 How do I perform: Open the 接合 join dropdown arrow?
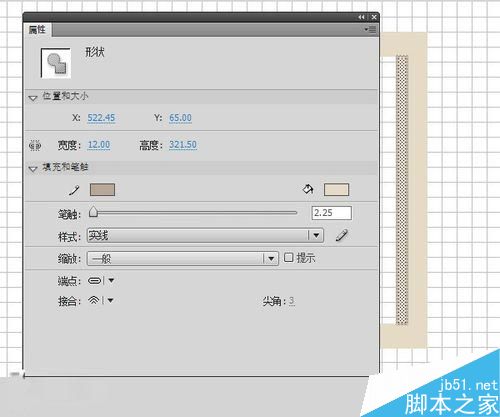point(110,301)
